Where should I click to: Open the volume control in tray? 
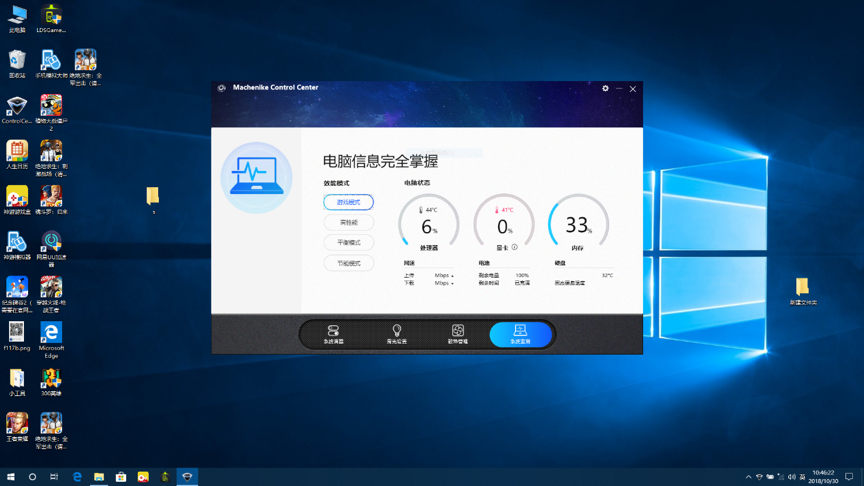click(x=792, y=477)
